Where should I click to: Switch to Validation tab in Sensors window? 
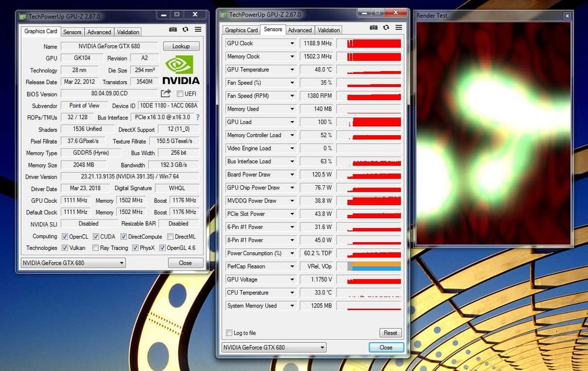coord(329,31)
